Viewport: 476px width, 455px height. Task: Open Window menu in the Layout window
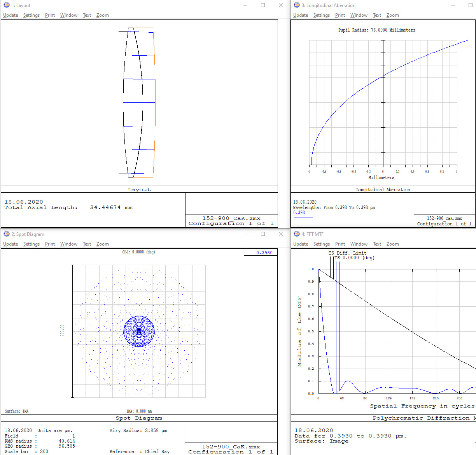tap(69, 15)
